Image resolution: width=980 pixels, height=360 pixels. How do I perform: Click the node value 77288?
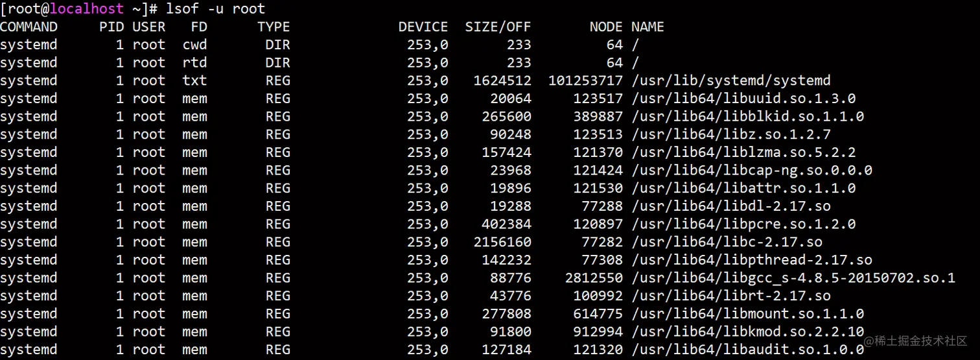(x=602, y=206)
